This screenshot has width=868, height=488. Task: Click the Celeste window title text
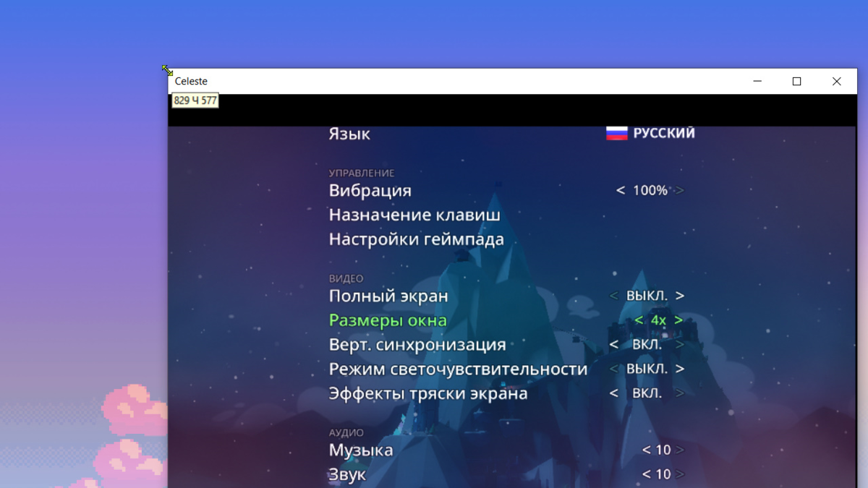191,81
